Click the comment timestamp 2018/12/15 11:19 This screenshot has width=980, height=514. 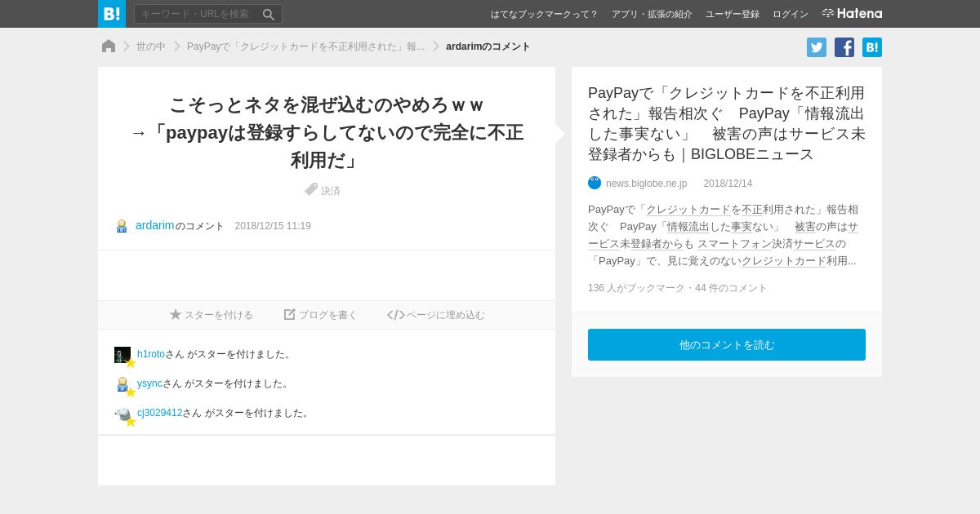pyautogui.click(x=273, y=226)
